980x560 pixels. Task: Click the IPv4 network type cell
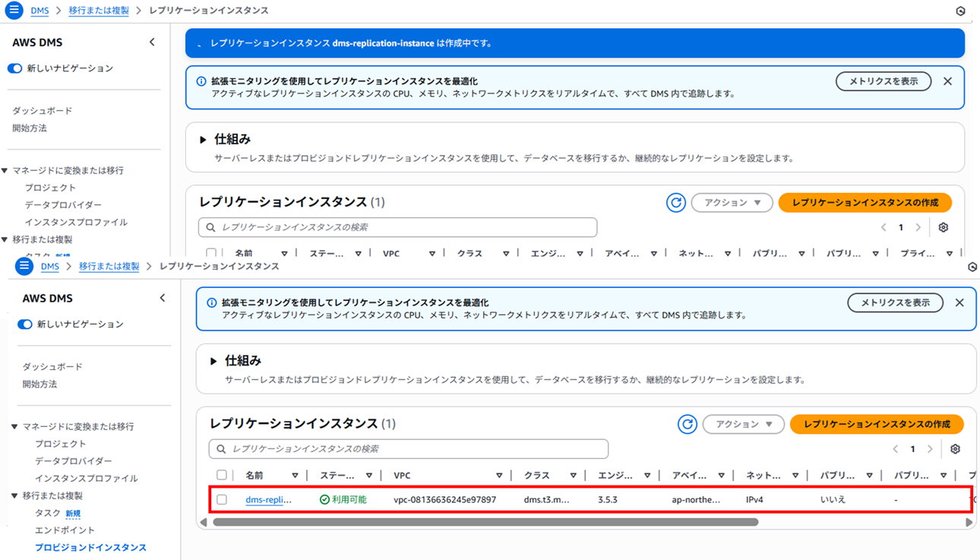[x=756, y=500]
